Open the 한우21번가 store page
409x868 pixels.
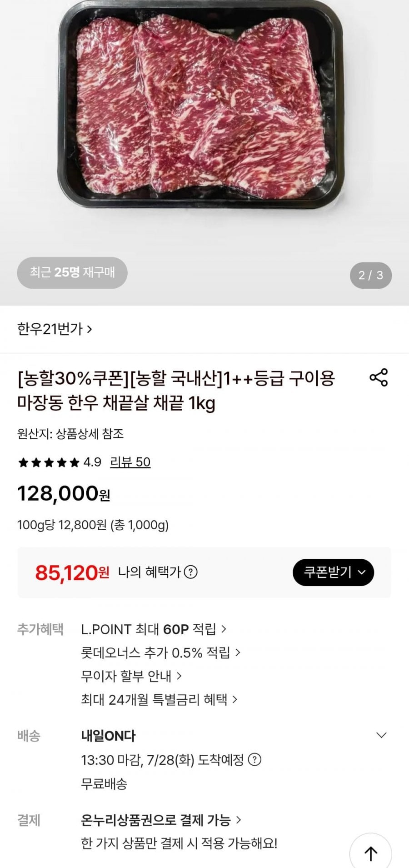point(55,329)
